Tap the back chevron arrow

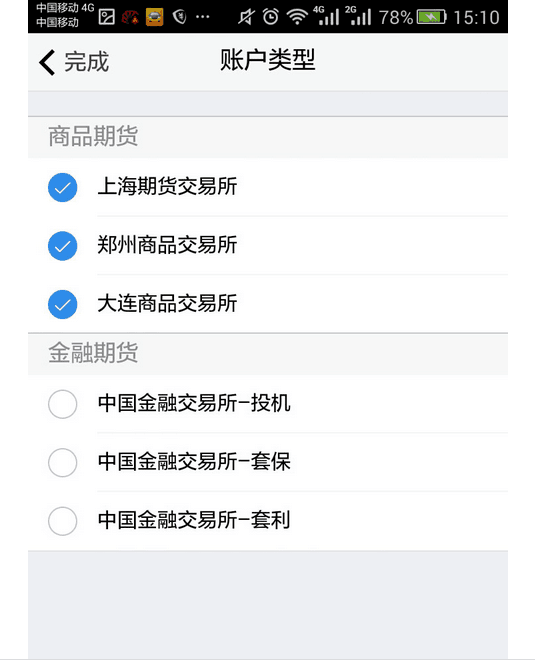coord(47,62)
